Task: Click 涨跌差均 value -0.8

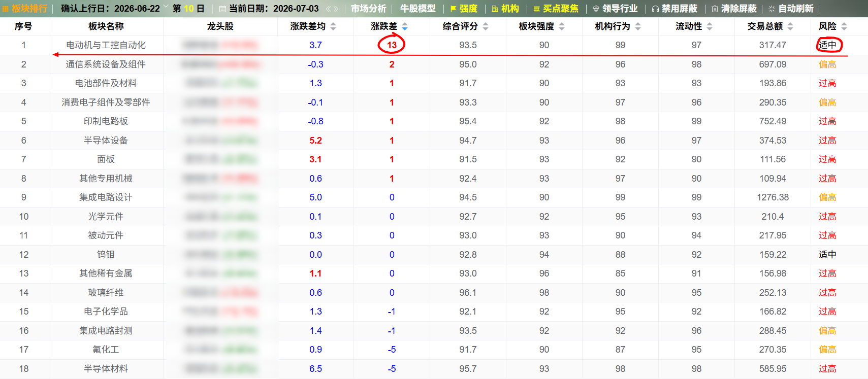Action: tap(315, 121)
